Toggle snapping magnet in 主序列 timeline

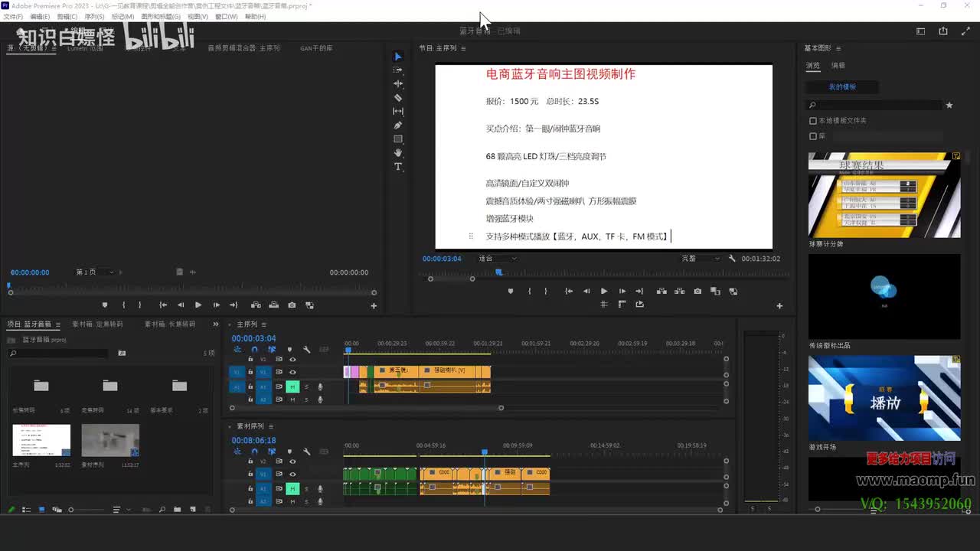(254, 350)
